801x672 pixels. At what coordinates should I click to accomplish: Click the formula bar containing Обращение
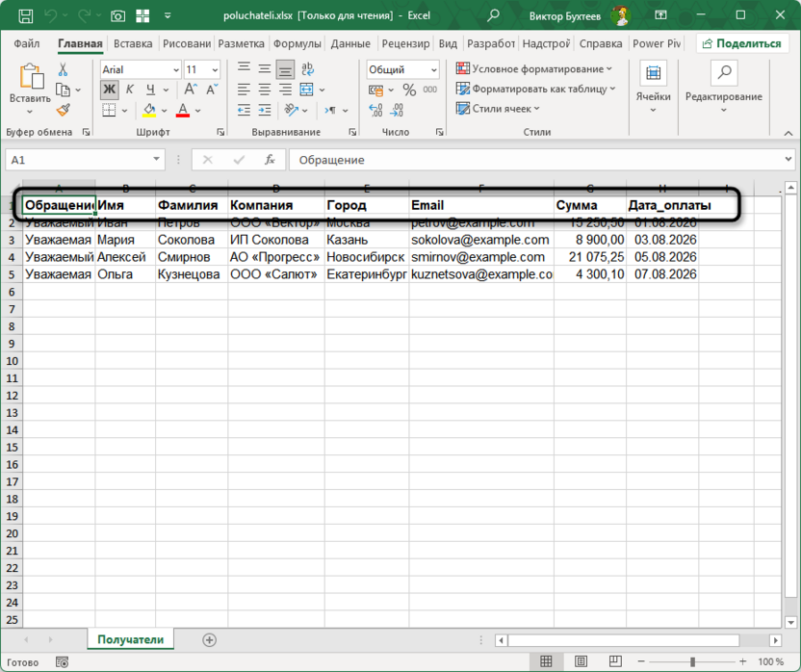click(535, 160)
